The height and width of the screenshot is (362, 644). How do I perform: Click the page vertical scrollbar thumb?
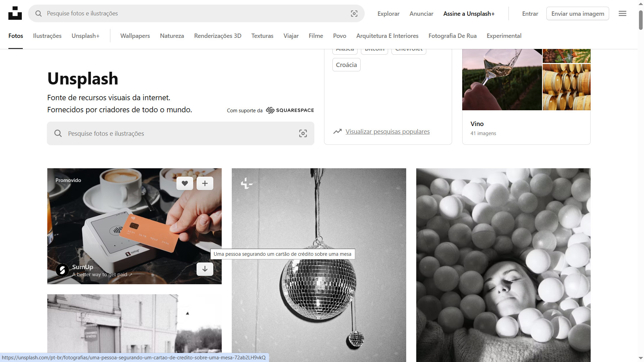[x=641, y=20]
